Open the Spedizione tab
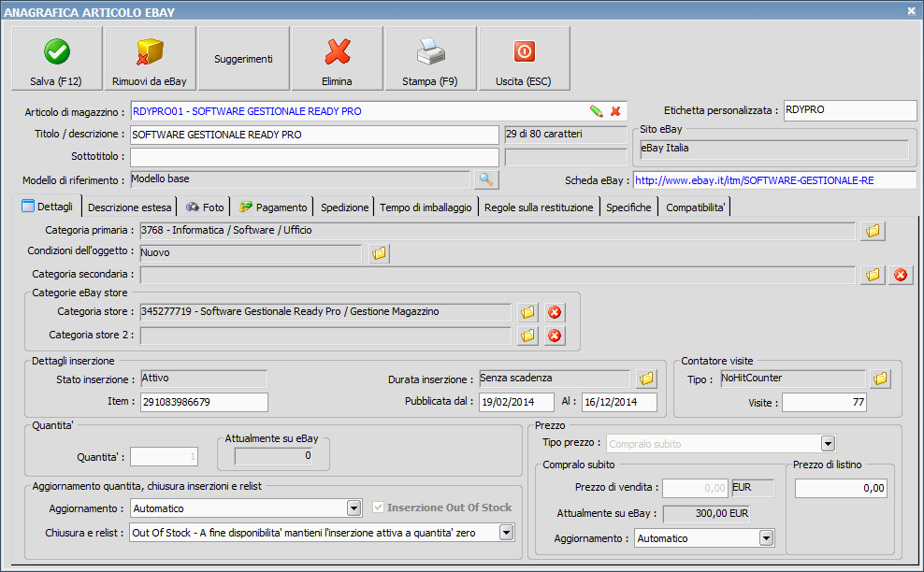This screenshot has width=924, height=572. [x=344, y=207]
